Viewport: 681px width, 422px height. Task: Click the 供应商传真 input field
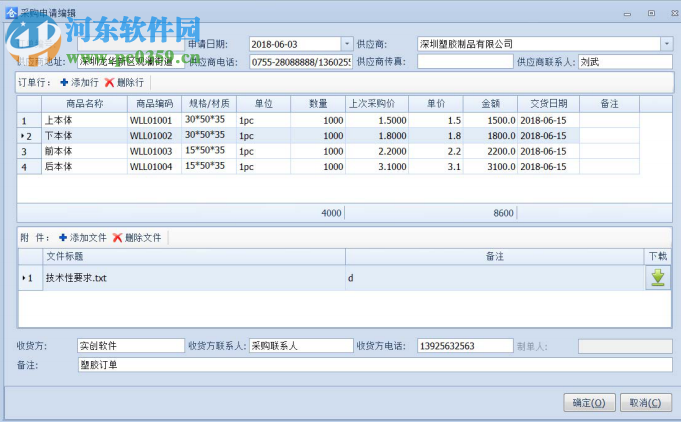(x=465, y=62)
